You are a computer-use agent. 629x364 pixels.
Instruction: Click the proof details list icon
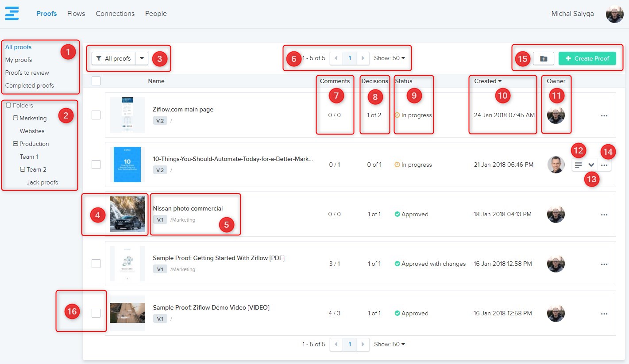(578, 165)
